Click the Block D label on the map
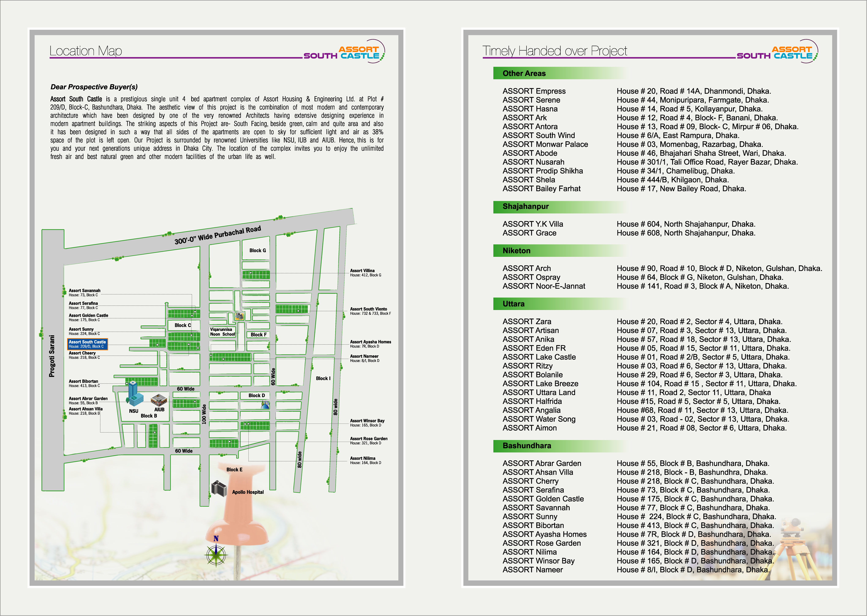 [x=257, y=395]
